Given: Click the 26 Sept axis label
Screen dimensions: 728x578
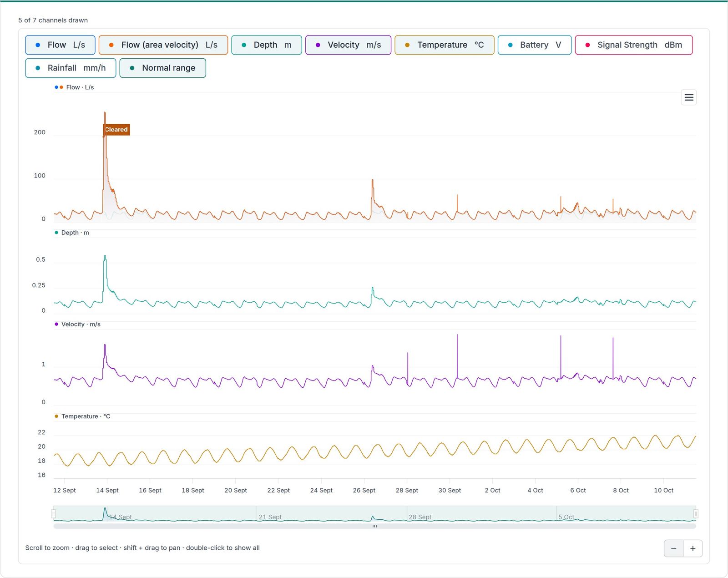Looking at the screenshot, I should (x=364, y=490).
